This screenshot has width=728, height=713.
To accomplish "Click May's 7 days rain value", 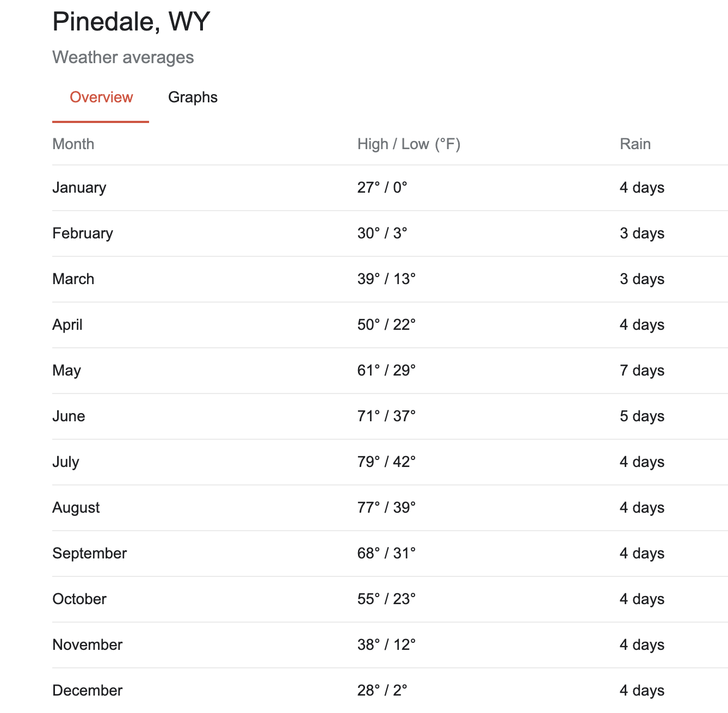I will 642,371.
